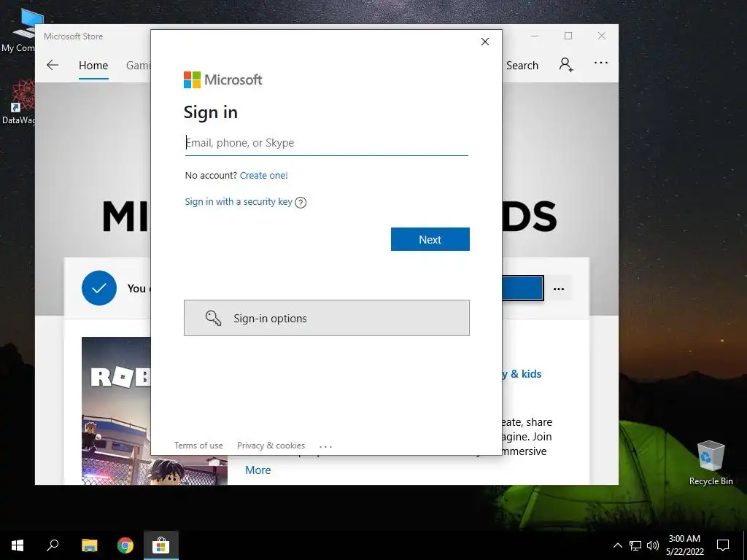Maximize the Microsoft Store window

568,36
